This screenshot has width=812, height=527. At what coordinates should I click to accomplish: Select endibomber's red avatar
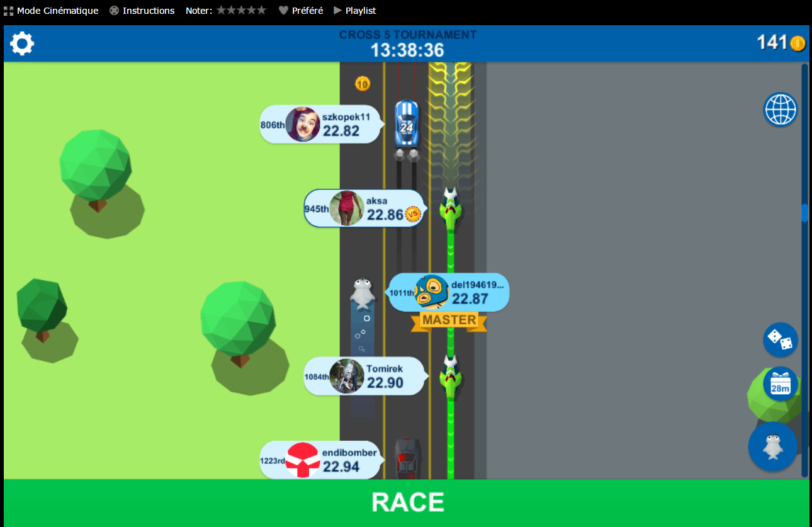pyautogui.click(x=303, y=460)
